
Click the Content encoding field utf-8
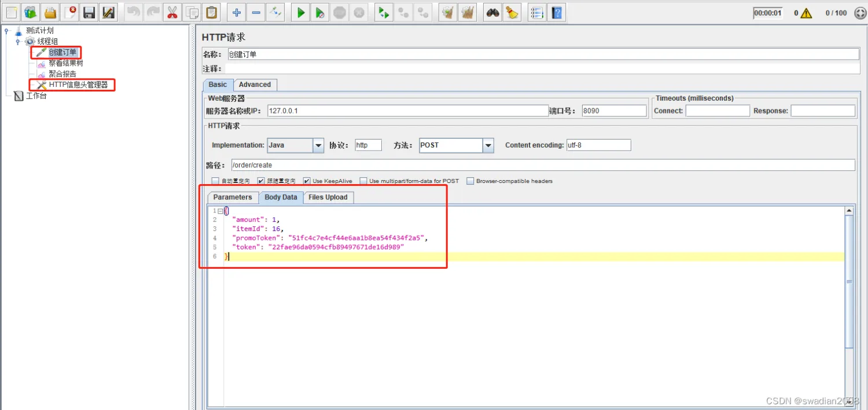(x=598, y=145)
